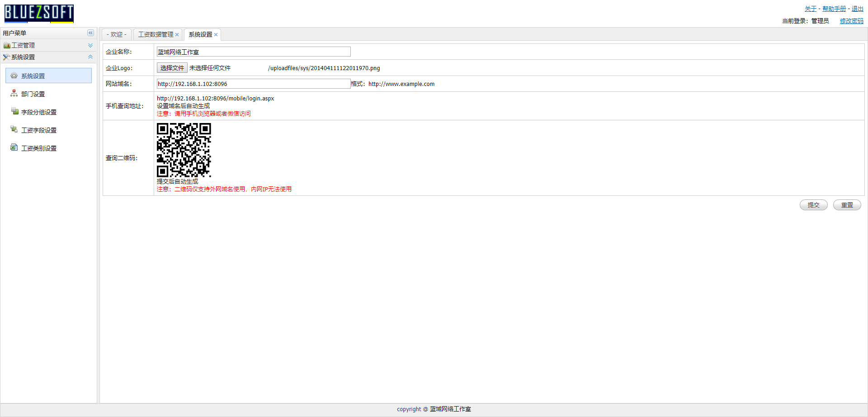Click 选择文件 to upload logo

tap(172, 68)
